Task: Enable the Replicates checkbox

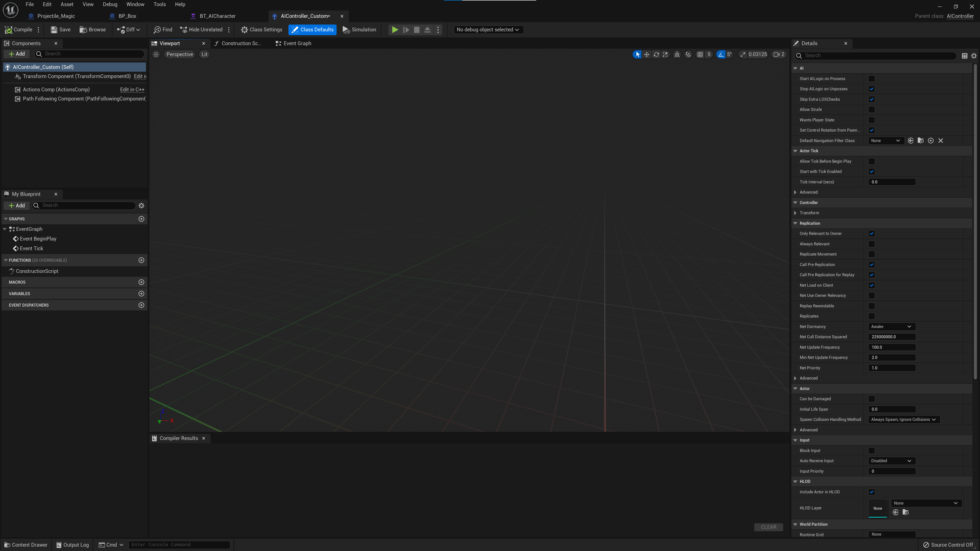Action: click(872, 316)
